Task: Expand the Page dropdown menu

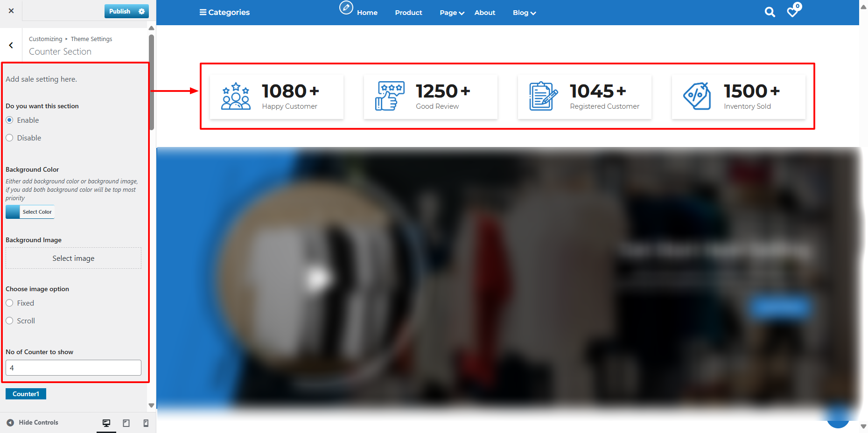Action: point(451,13)
